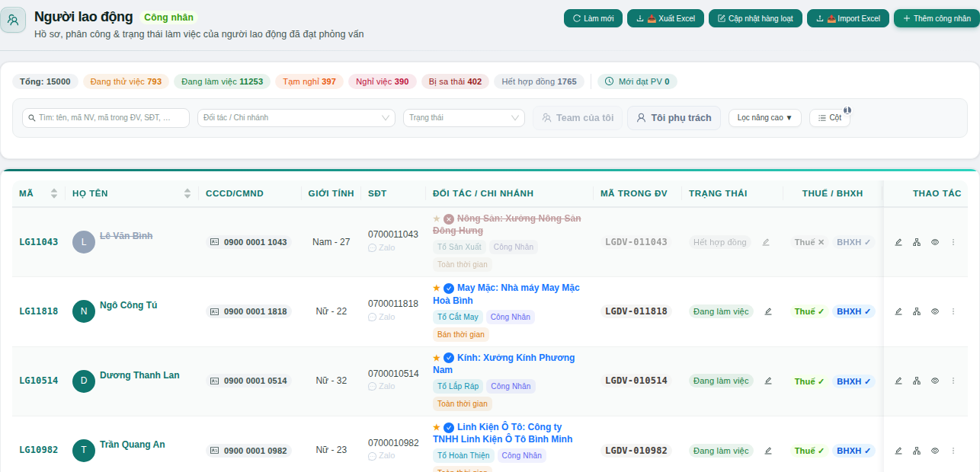Viewport: 980px width, 472px height.
Task: Click the Đang làm việc status of Trần Quang An
Action: pos(721,451)
